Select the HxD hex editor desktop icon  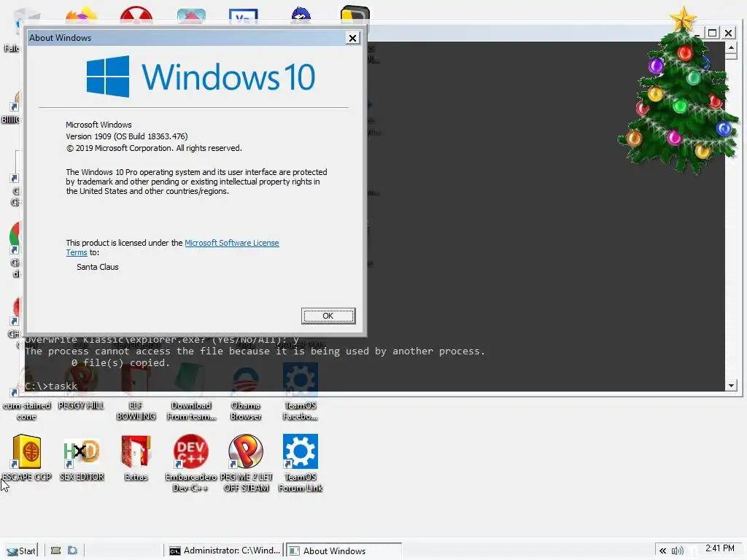82,458
